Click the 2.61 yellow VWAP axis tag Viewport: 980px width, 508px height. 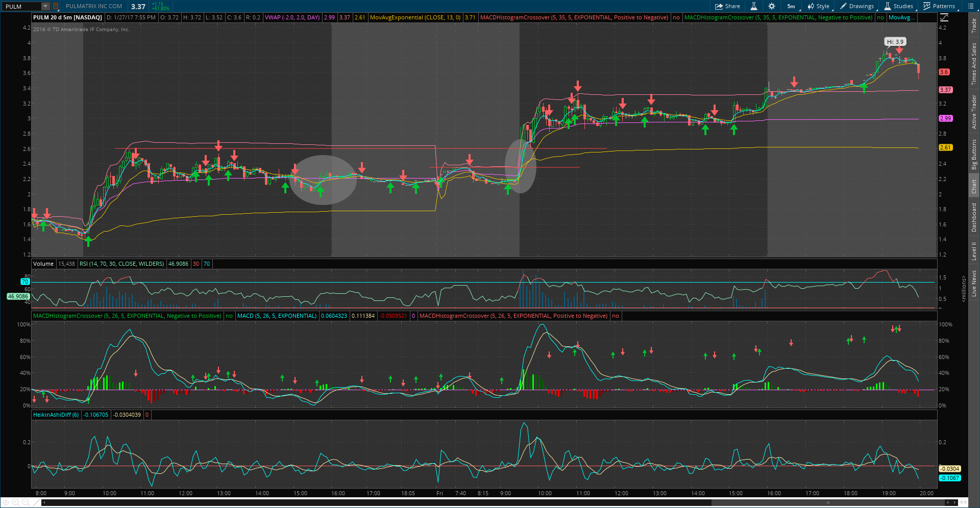pos(946,147)
